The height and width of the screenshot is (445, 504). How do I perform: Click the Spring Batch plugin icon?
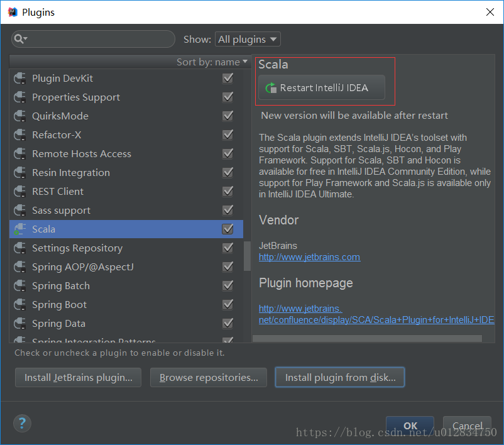click(20, 285)
